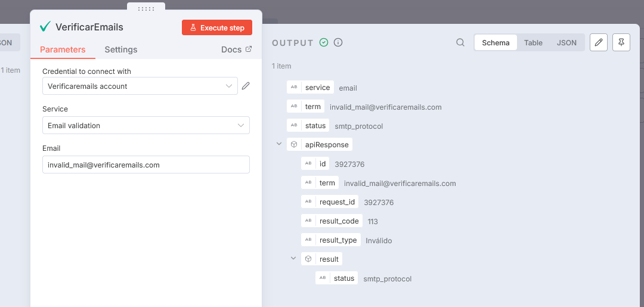Click the object cube icon beside apiResponse
The image size is (644, 307).
click(x=294, y=144)
